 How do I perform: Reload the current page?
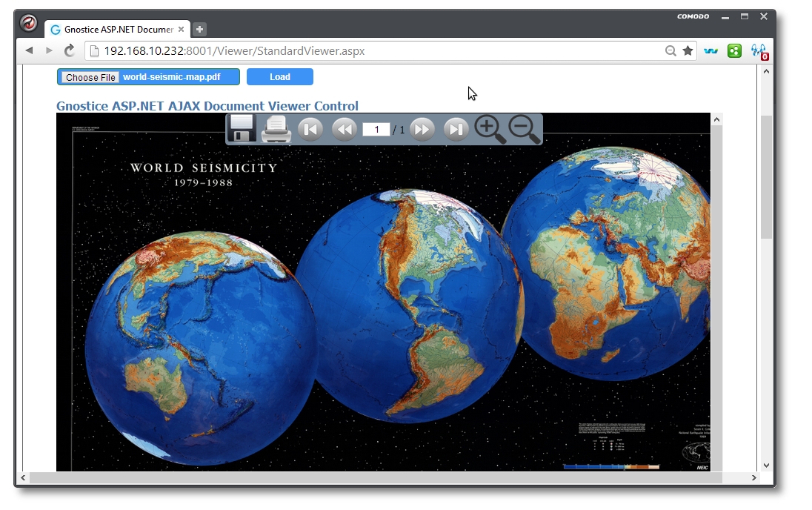click(x=70, y=50)
